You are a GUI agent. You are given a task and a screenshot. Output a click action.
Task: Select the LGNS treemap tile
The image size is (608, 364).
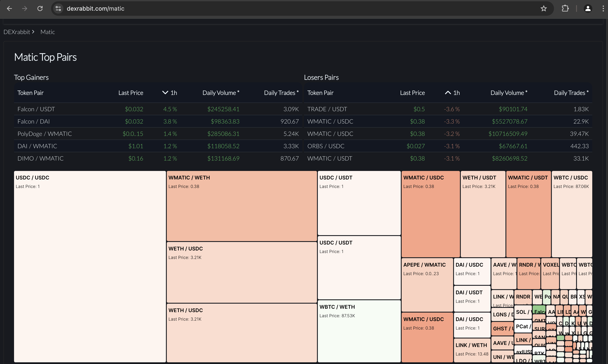[x=502, y=314]
